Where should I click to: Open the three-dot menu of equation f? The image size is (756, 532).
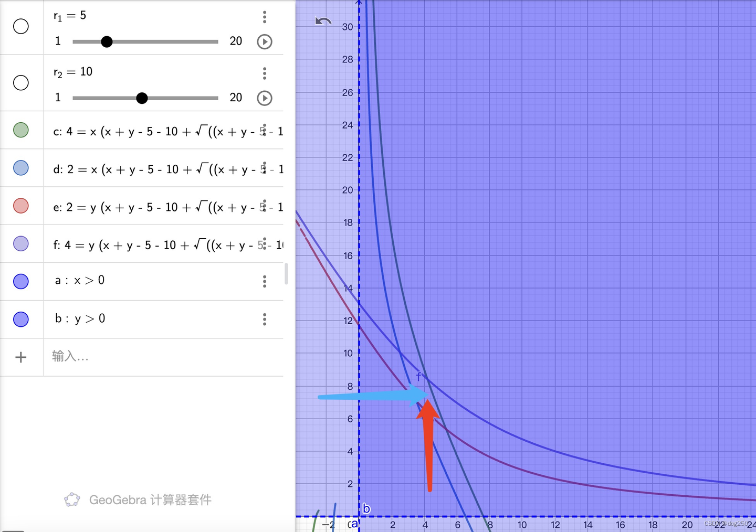[265, 243]
